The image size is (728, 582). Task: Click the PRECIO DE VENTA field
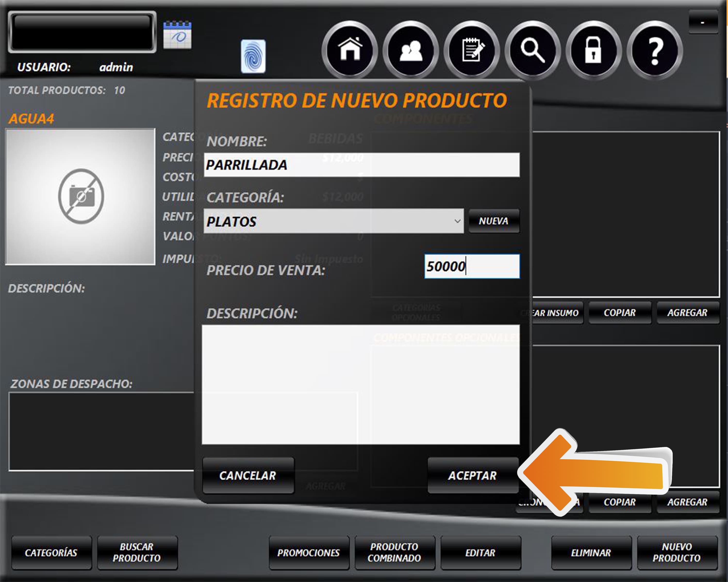pyautogui.click(x=472, y=266)
